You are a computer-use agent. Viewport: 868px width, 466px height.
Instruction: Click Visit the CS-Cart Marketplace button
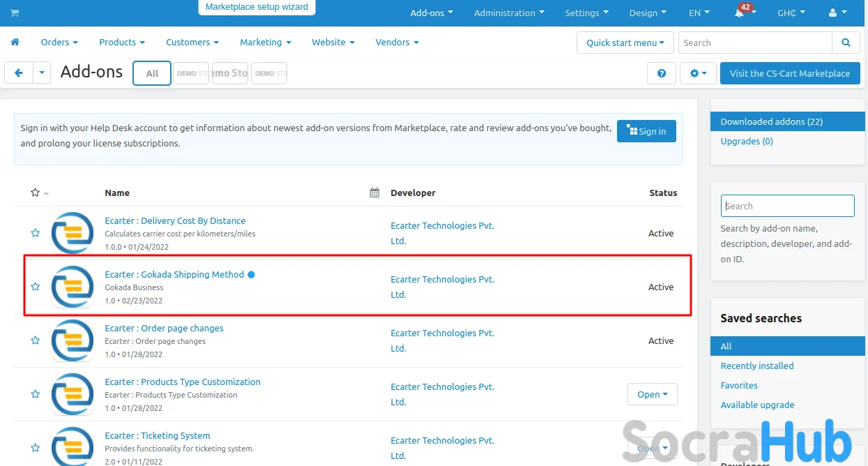click(x=789, y=73)
